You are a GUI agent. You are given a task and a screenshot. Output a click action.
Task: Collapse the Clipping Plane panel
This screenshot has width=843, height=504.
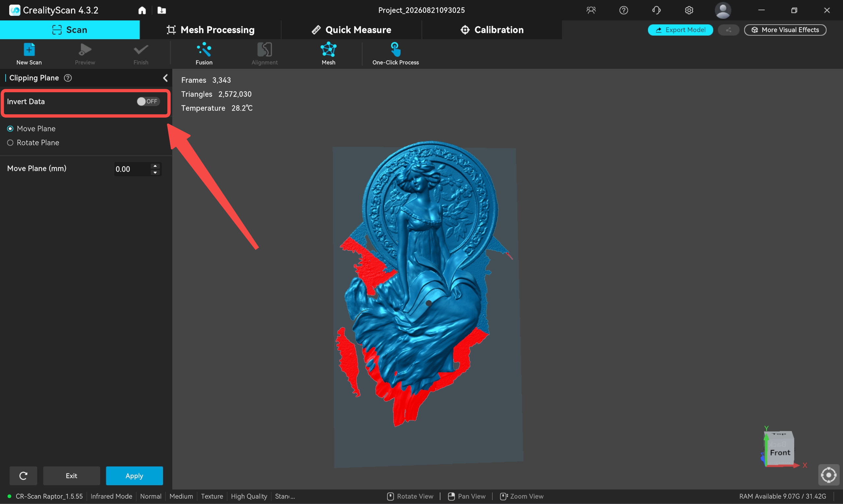(x=165, y=78)
